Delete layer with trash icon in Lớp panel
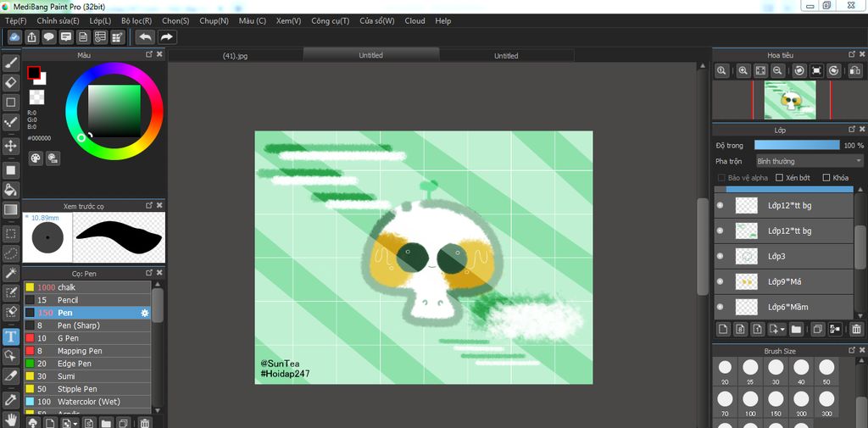The image size is (868, 428). [x=856, y=330]
